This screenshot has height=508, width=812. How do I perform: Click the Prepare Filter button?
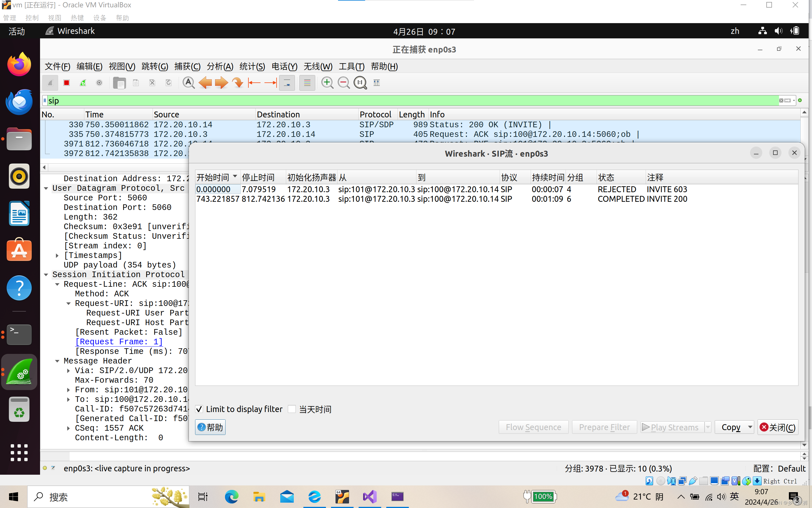(x=604, y=427)
